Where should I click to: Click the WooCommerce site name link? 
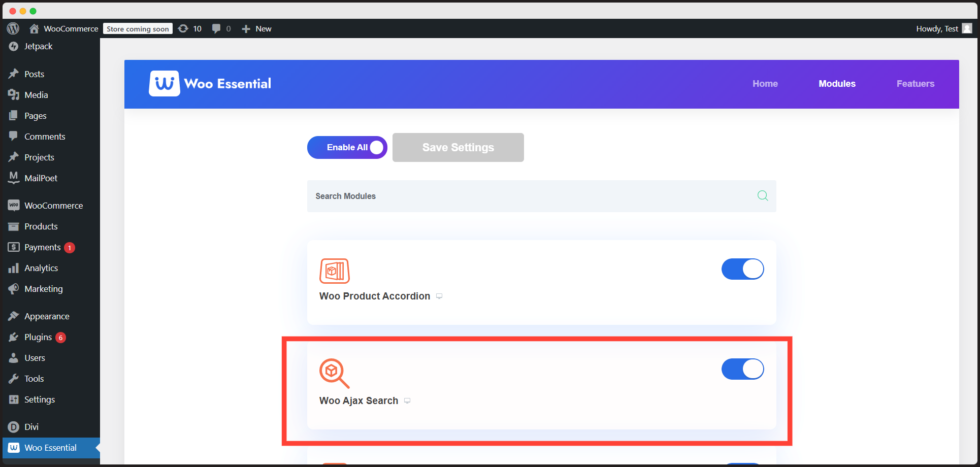pos(71,28)
